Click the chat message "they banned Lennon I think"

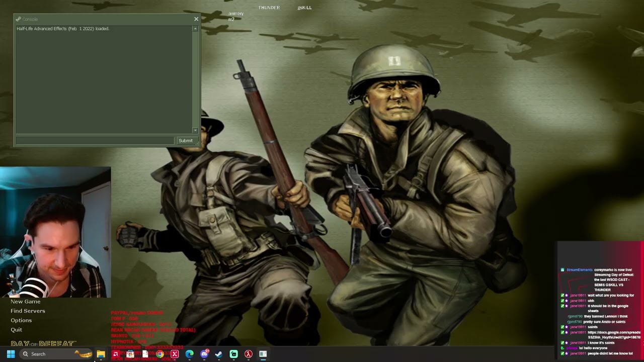pyautogui.click(x=606, y=316)
